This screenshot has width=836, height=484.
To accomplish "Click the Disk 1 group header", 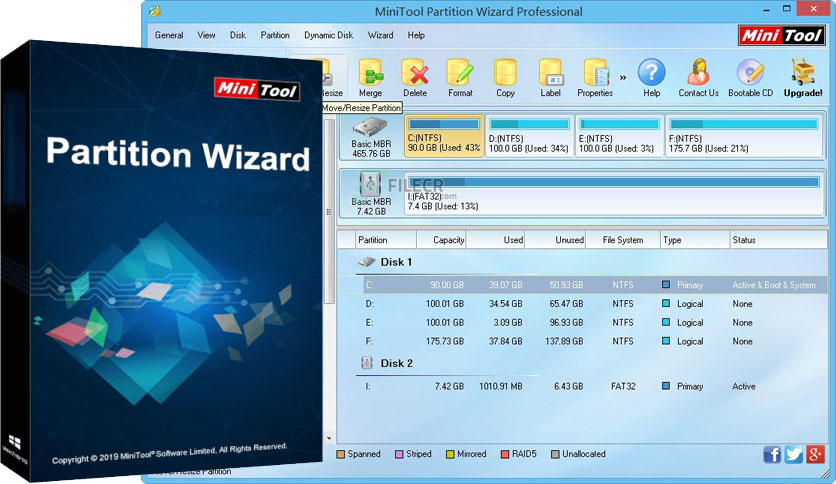I will click(396, 262).
